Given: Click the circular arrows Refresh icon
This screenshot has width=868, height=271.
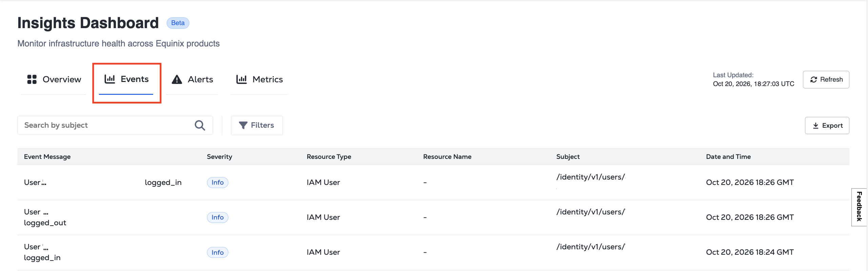Looking at the screenshot, I should coord(813,80).
